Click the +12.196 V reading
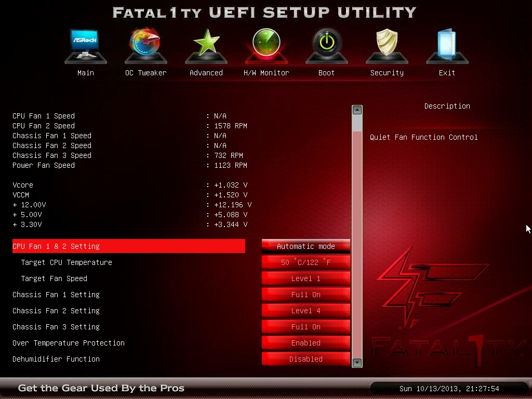 click(233, 205)
